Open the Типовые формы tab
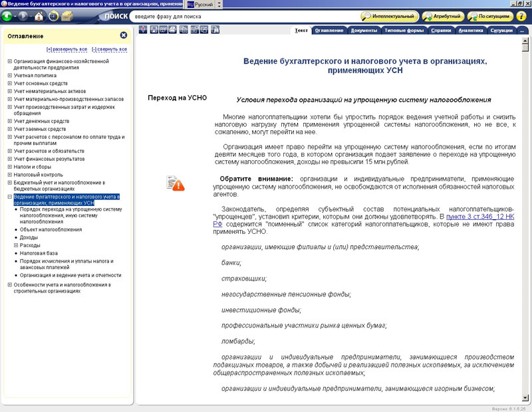 (x=404, y=31)
